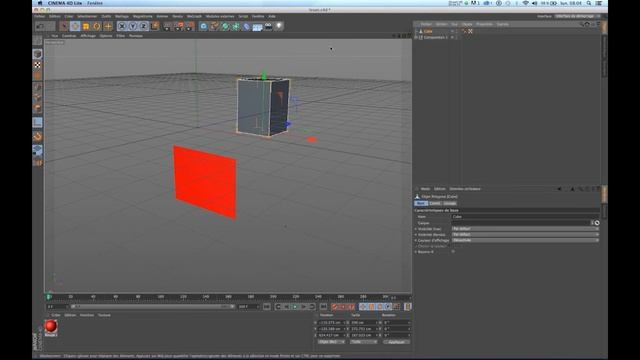Add a floor environment object
Image resolution: width=640 pixels, height=360 pixels.
point(257,27)
